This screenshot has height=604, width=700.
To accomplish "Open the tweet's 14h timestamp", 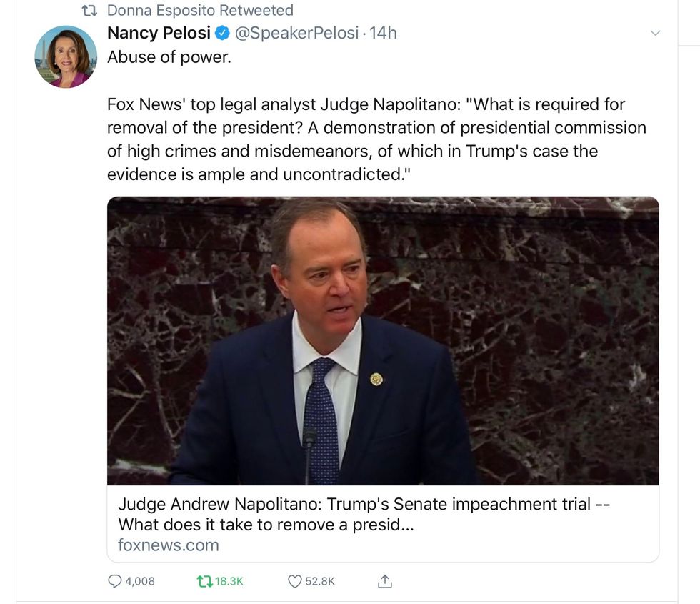I will 383,34.
